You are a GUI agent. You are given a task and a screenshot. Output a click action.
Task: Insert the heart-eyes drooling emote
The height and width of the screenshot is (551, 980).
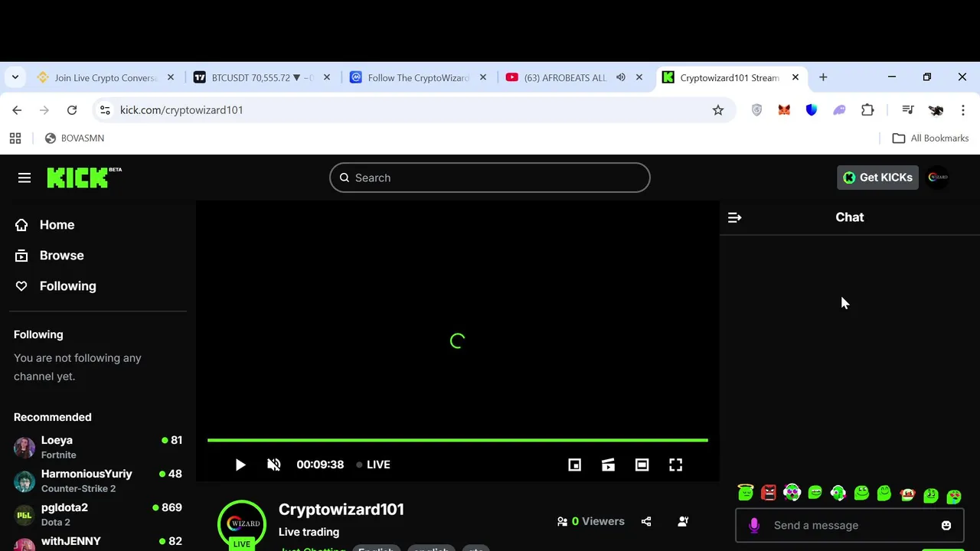click(x=954, y=496)
